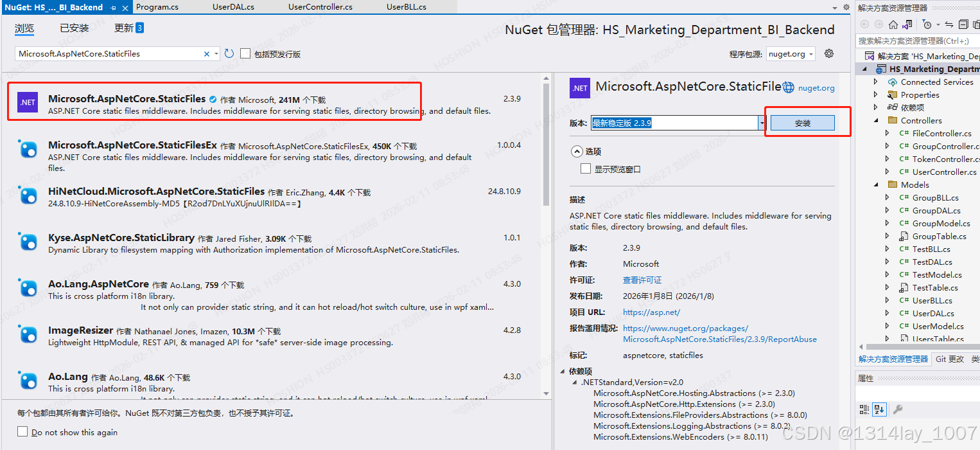Click the Alphabetical sort icon in Properties
The image size is (980, 450).
[x=879, y=409]
